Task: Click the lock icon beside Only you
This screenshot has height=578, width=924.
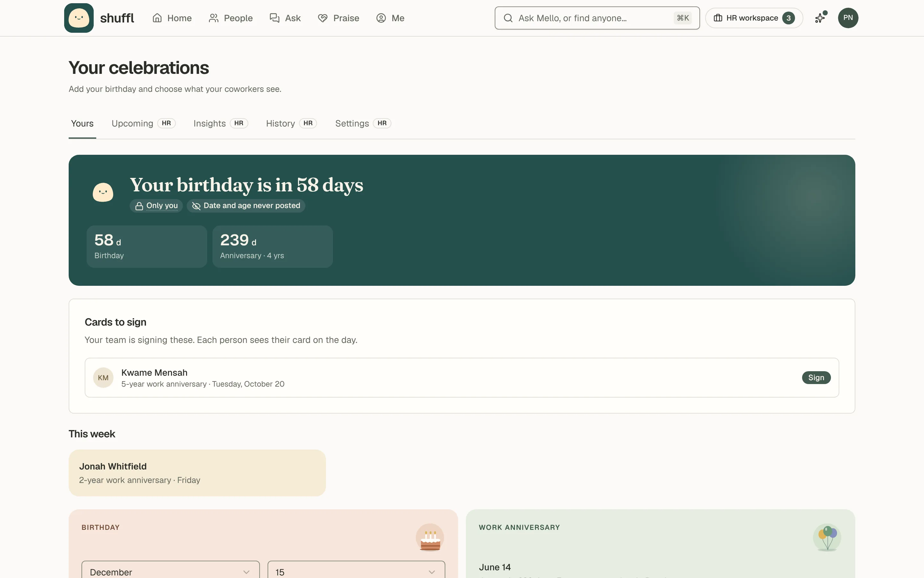Action: (139, 206)
